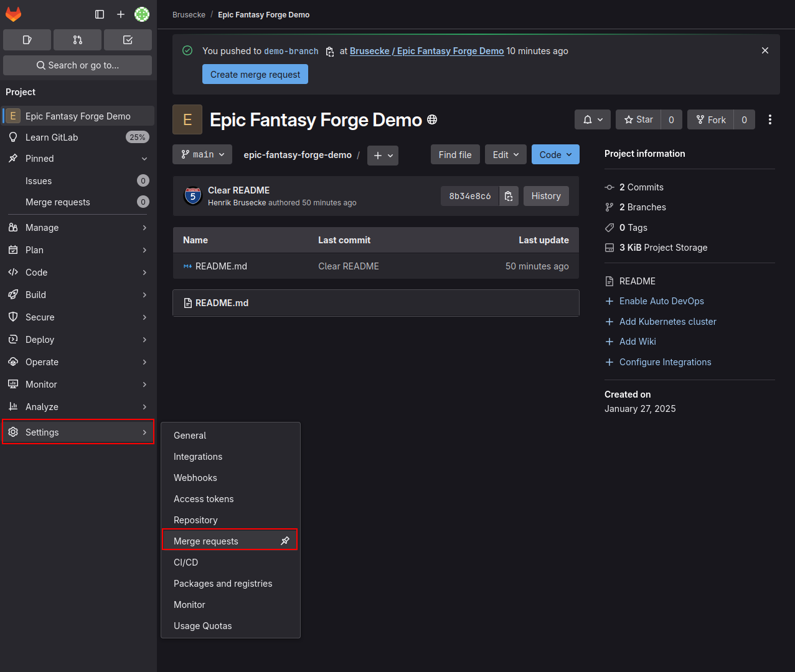Open the Edit dropdown
795x672 pixels.
point(506,154)
